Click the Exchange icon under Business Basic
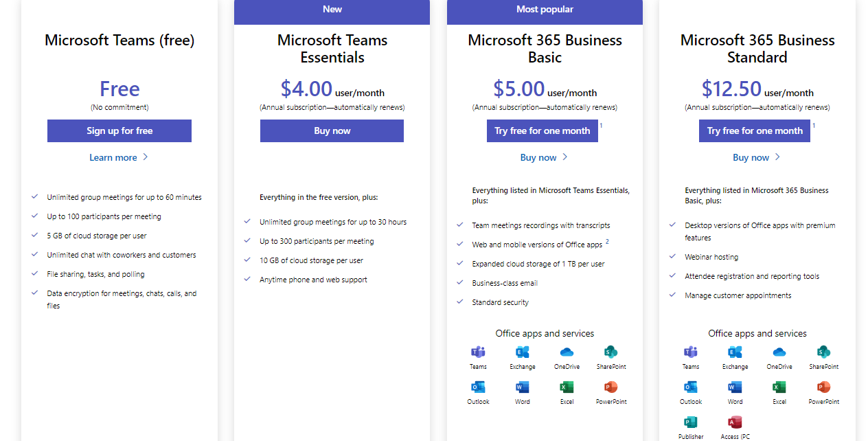 (523, 352)
